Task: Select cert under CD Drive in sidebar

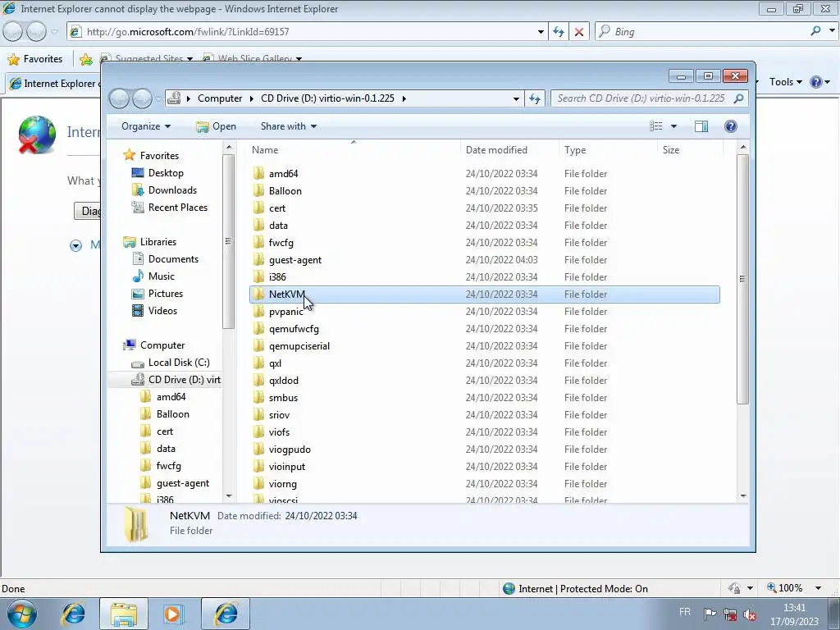Action: tap(164, 431)
